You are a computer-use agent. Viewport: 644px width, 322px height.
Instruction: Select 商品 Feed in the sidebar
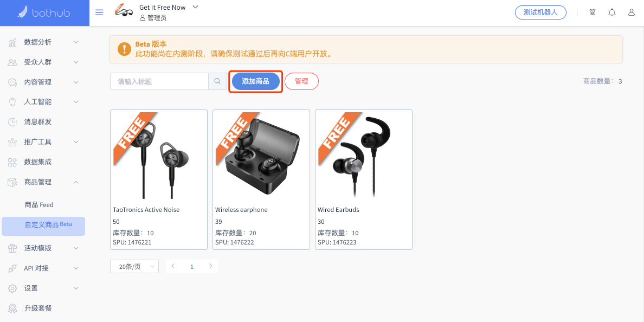tap(39, 204)
